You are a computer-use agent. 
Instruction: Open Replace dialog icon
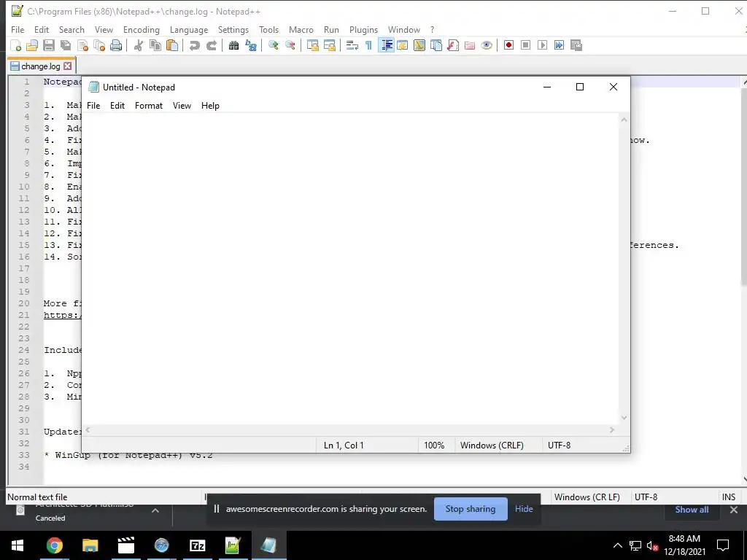(251, 45)
